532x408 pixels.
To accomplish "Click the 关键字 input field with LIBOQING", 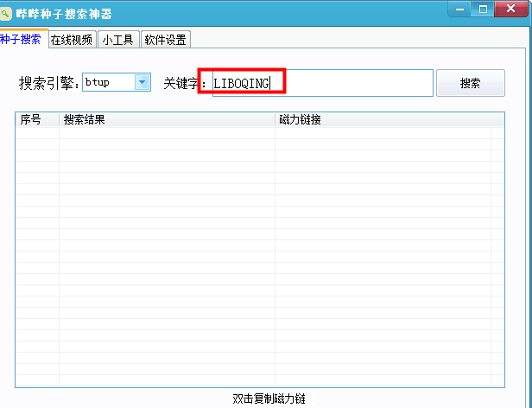I will click(x=323, y=83).
